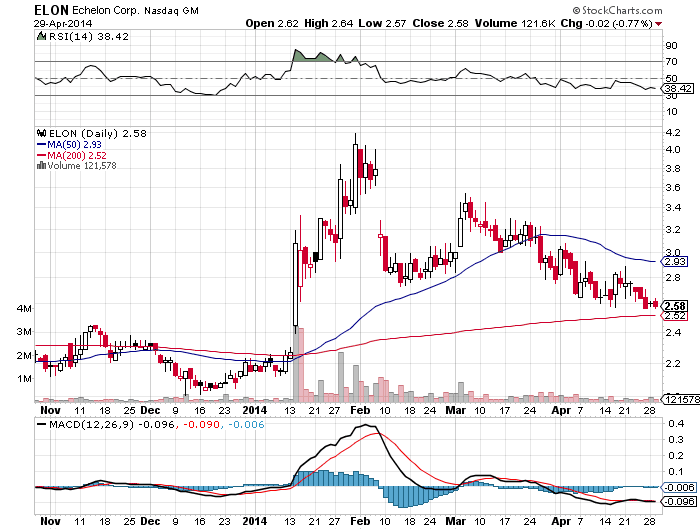This screenshot has height=530, width=700.
Task: Click the 38.42 RSI value tag on right axis
Action: pyautogui.click(x=679, y=88)
